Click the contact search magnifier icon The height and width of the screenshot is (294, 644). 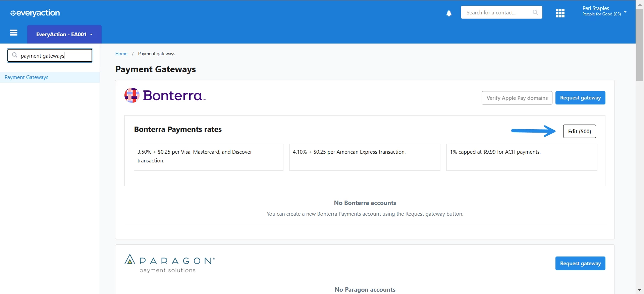[535, 12]
